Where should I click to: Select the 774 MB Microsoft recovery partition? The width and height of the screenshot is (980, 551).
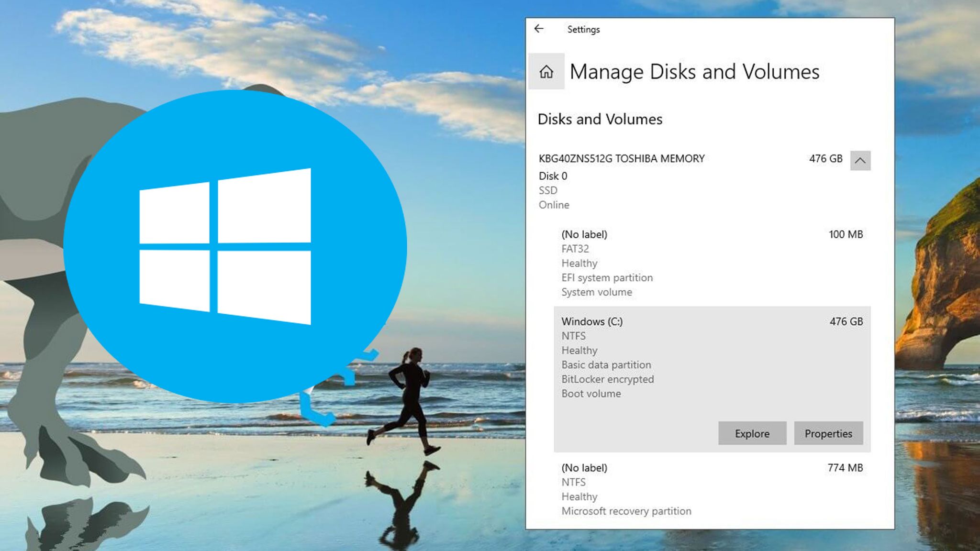(x=584, y=467)
